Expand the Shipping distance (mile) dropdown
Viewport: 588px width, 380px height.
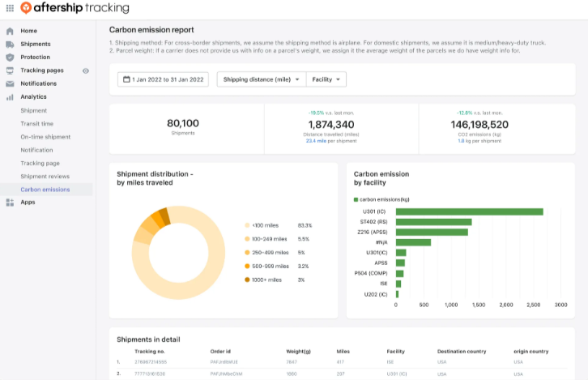pyautogui.click(x=261, y=79)
